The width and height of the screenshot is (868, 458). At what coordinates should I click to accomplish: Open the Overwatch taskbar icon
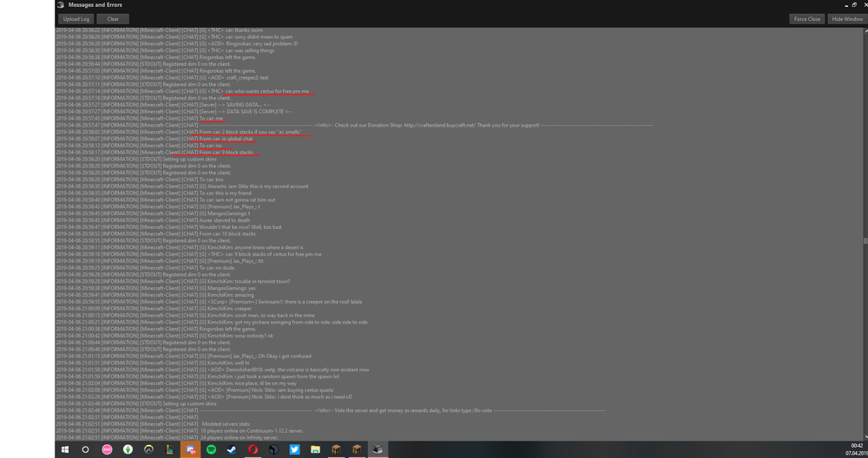pyautogui.click(x=148, y=450)
